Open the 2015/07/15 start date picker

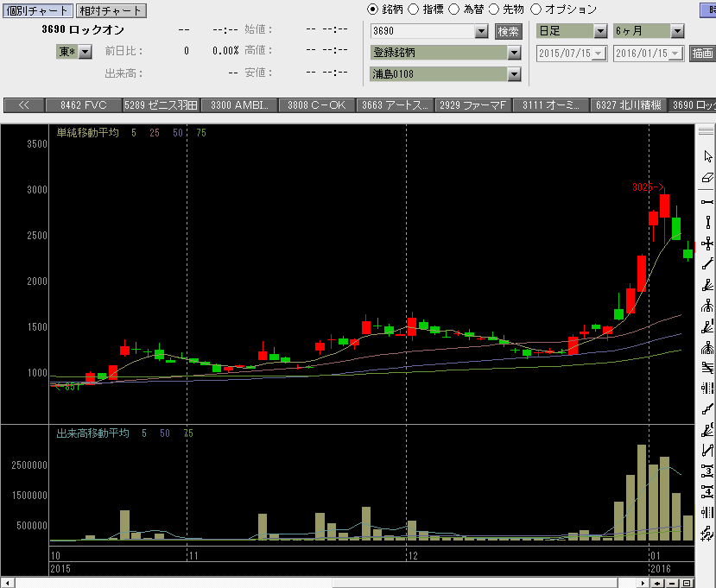click(x=599, y=54)
